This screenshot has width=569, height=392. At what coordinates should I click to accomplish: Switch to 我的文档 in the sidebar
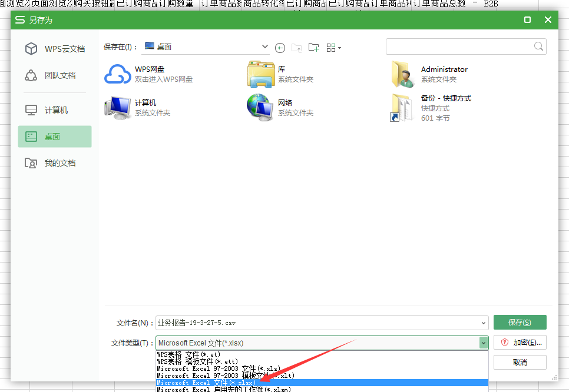[x=54, y=163]
